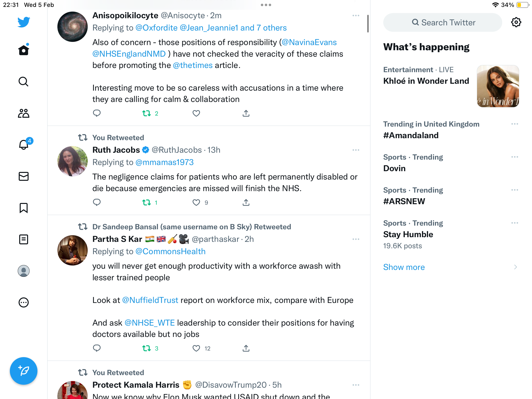Viewport: 532px width, 399px height.
Task: Expand Show more trends chevron
Action: pos(515,267)
